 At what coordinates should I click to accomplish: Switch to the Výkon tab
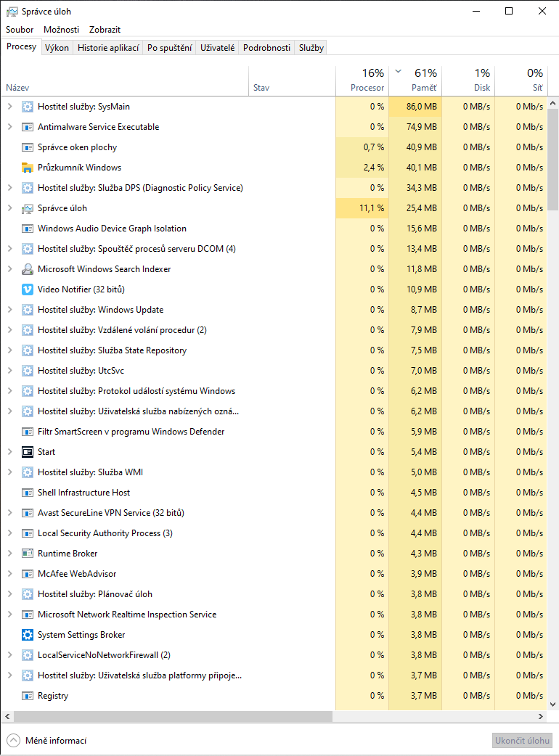coord(57,48)
